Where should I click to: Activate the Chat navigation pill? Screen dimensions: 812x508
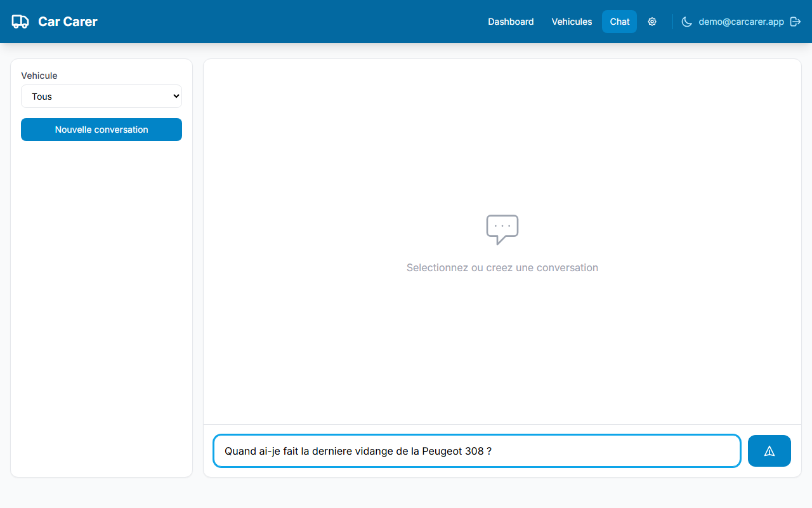619,21
